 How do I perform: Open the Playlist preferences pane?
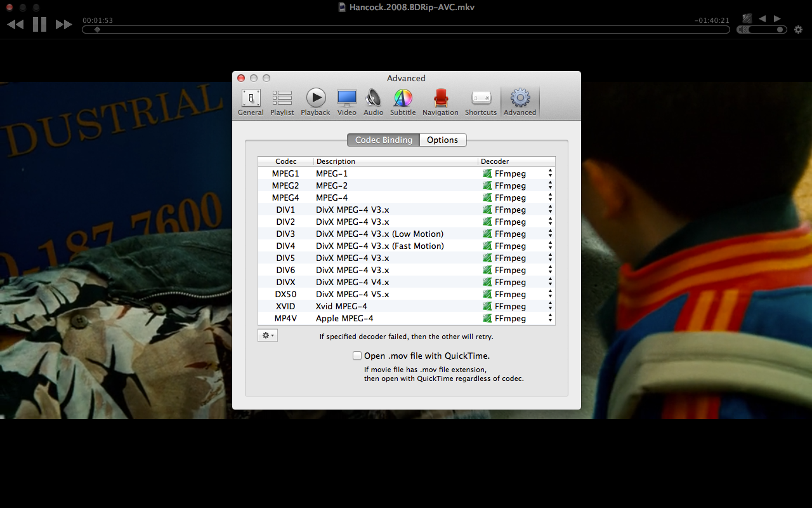point(282,102)
